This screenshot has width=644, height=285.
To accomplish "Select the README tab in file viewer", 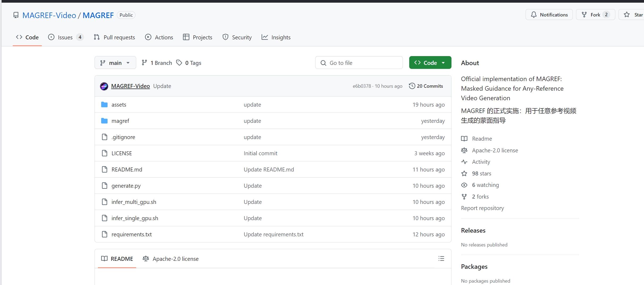I will (117, 259).
